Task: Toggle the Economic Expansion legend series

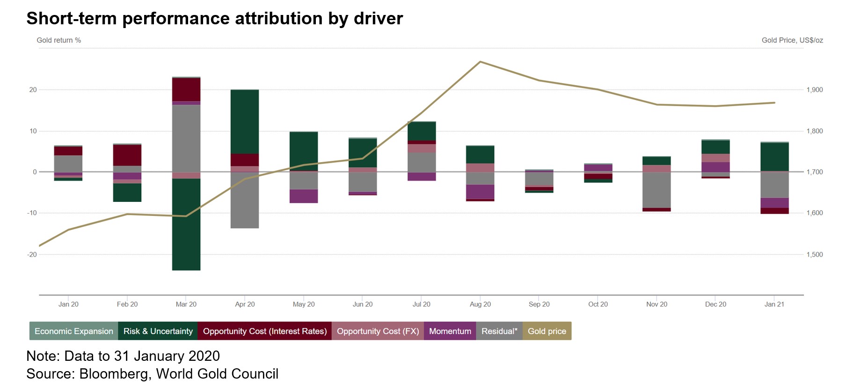Action: click(x=73, y=331)
